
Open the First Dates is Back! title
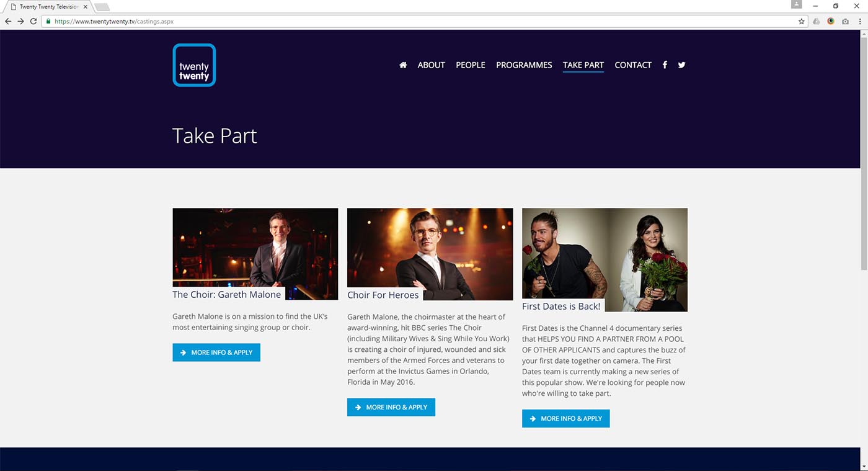[x=561, y=306]
